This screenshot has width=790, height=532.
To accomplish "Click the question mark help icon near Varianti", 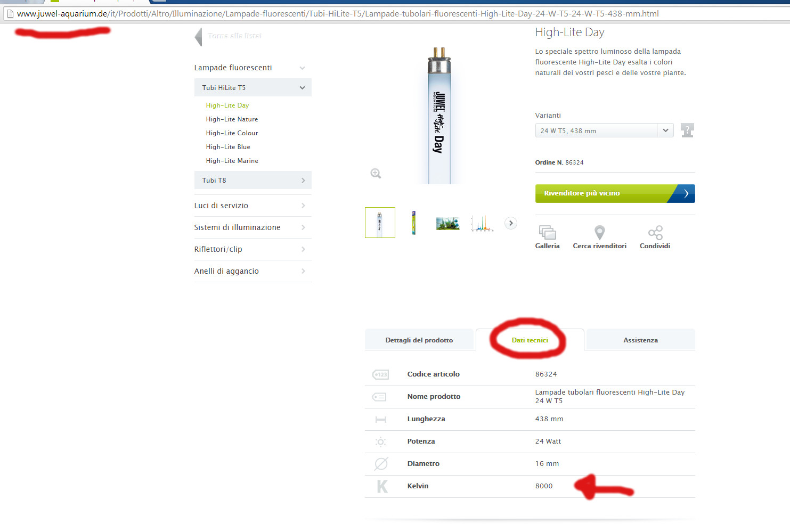I will pyautogui.click(x=687, y=130).
